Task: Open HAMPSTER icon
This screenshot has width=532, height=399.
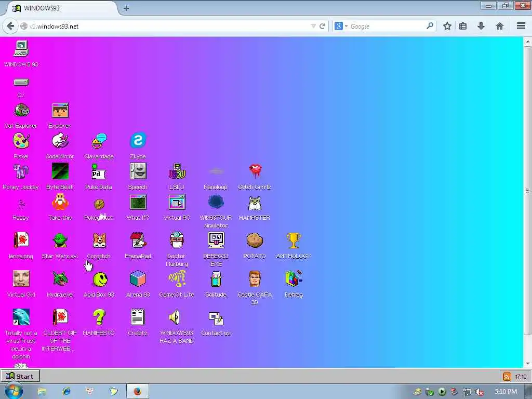Action: [255, 203]
